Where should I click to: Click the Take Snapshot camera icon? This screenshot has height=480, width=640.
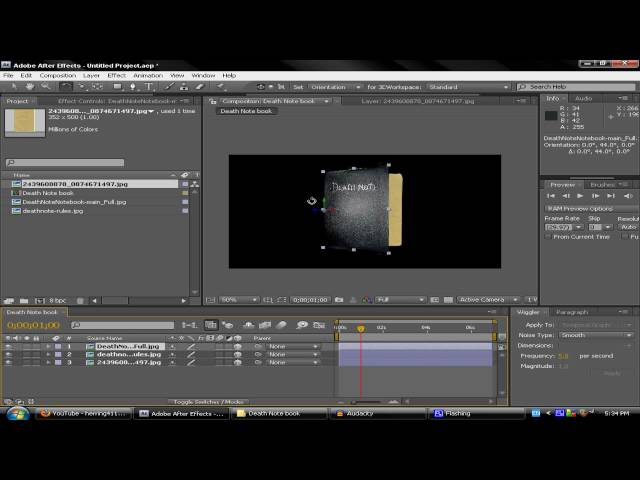(x=339, y=300)
